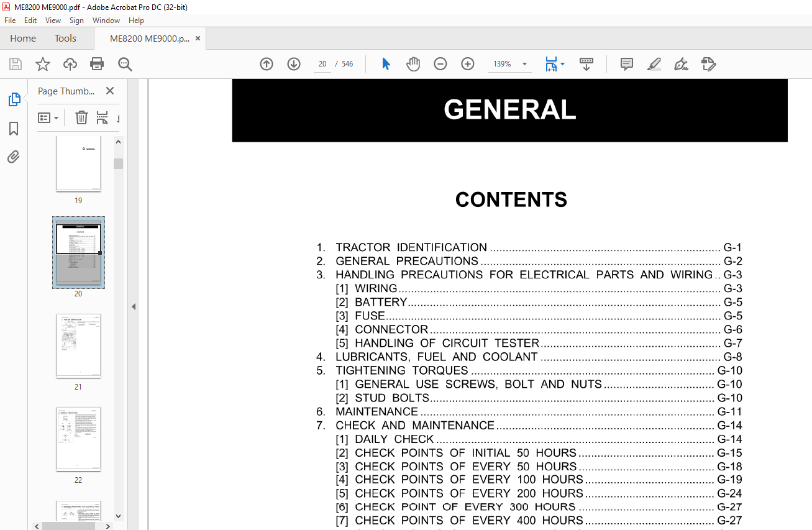
Task: Open the find text magnifier icon
Action: (x=125, y=64)
